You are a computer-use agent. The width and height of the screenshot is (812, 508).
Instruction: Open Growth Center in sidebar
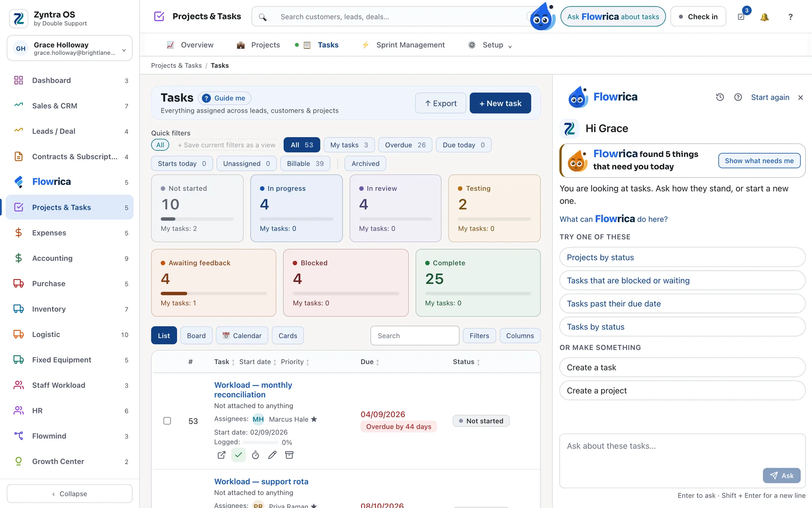tap(70, 462)
